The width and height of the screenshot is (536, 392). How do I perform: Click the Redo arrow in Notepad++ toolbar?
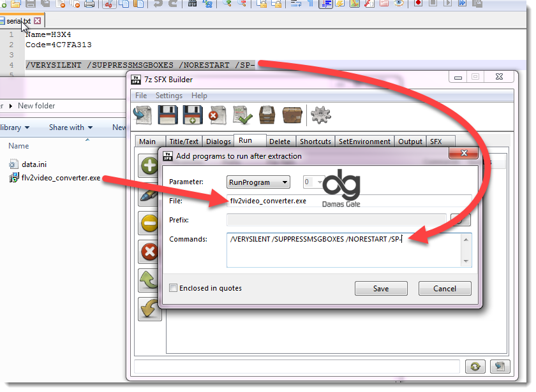click(x=173, y=4)
